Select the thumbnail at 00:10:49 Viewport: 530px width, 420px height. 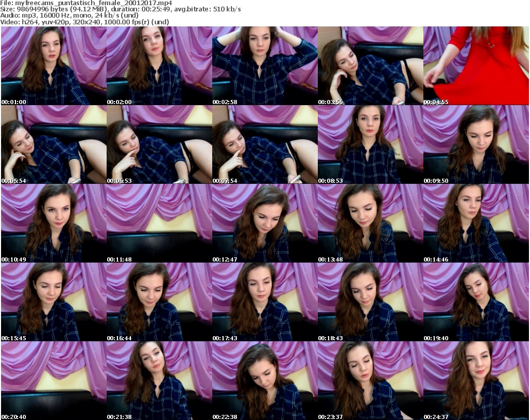pos(54,223)
